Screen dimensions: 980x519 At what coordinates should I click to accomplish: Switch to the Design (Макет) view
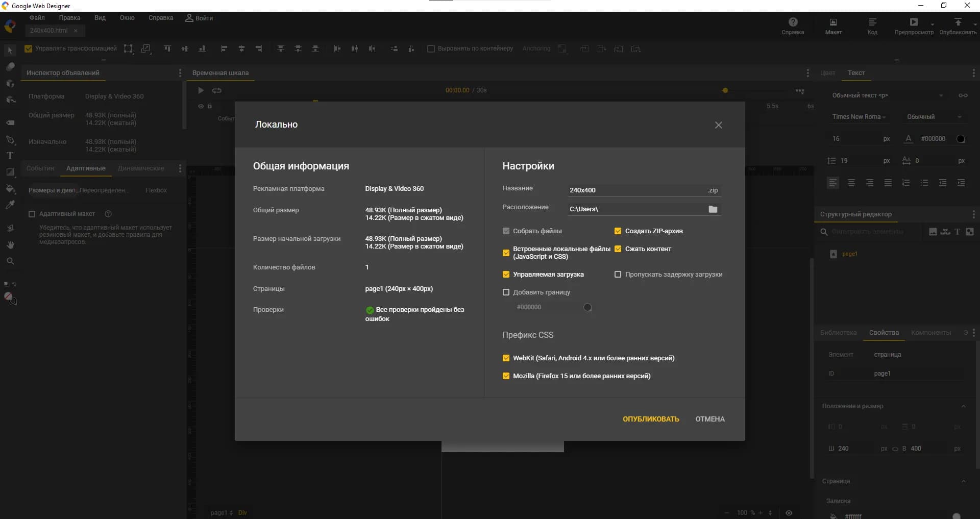pyautogui.click(x=833, y=26)
